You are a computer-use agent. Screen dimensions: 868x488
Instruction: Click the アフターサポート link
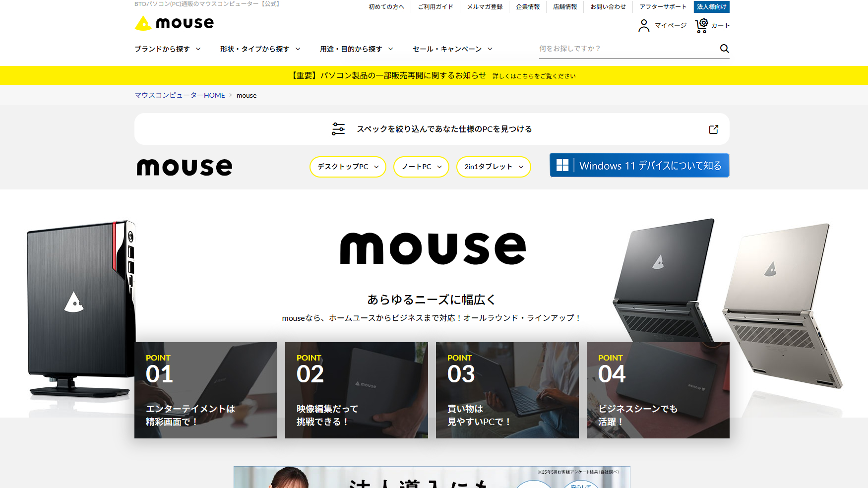click(x=663, y=7)
